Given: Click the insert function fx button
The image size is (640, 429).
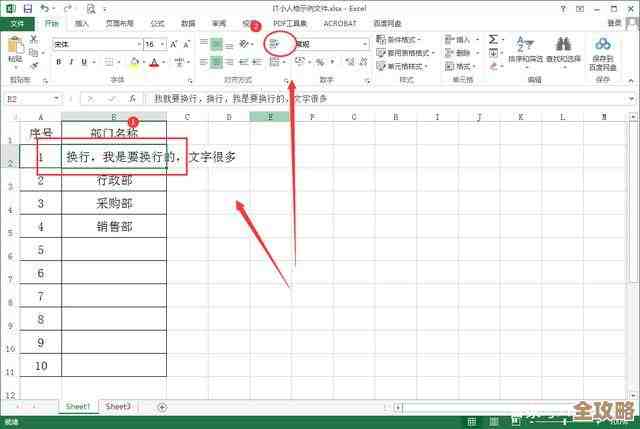Looking at the screenshot, I should click(133, 99).
